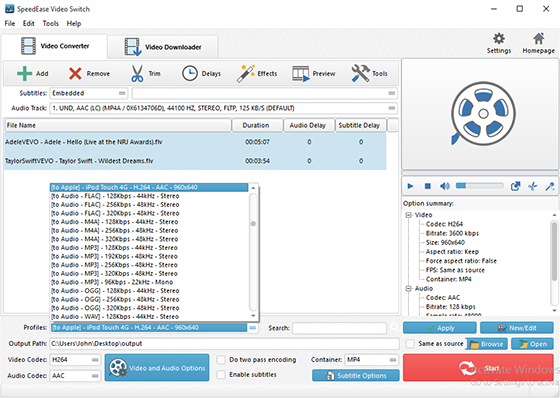Click the Open output folder button
This screenshot has height=398, width=560.
point(532,344)
